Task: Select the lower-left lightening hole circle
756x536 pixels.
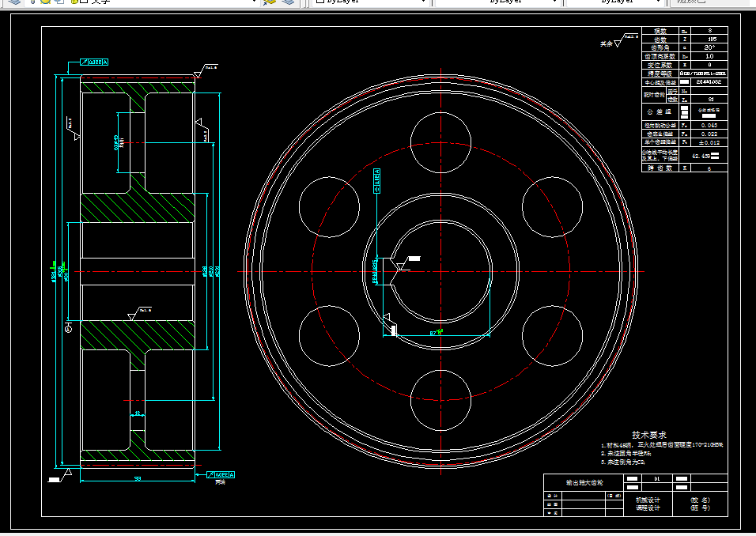Action: [x=329, y=335]
